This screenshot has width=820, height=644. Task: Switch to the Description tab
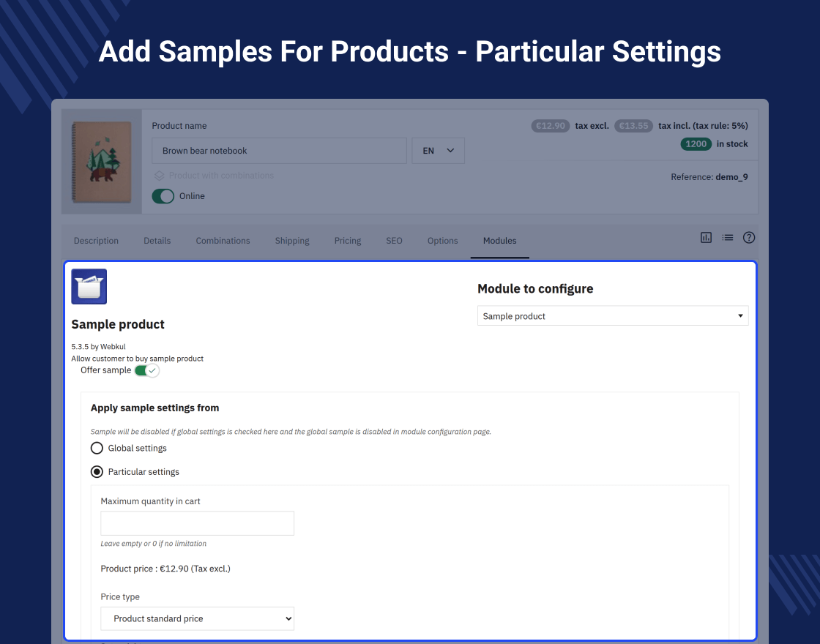point(96,241)
